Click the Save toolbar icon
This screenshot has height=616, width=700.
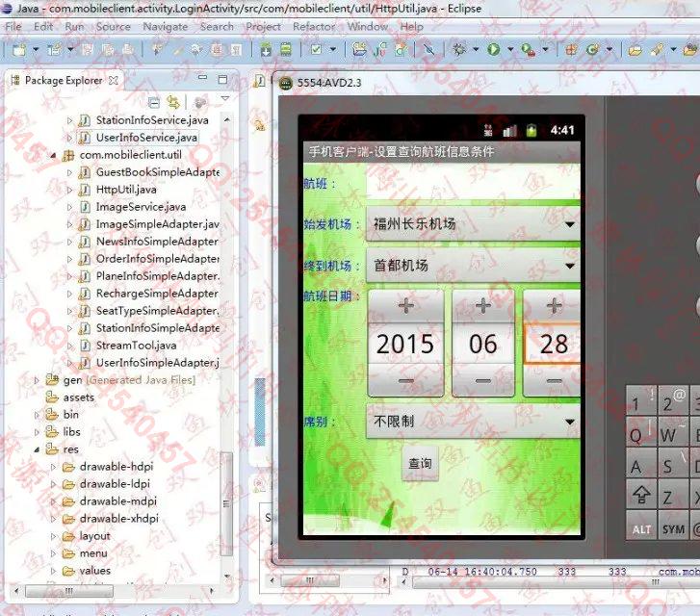pos(88,49)
